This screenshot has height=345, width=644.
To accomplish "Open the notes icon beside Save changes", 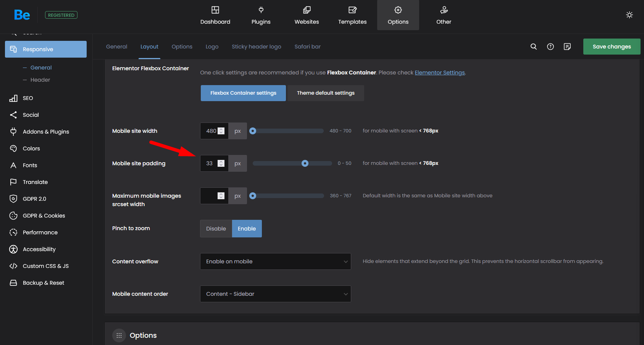I will point(567,47).
